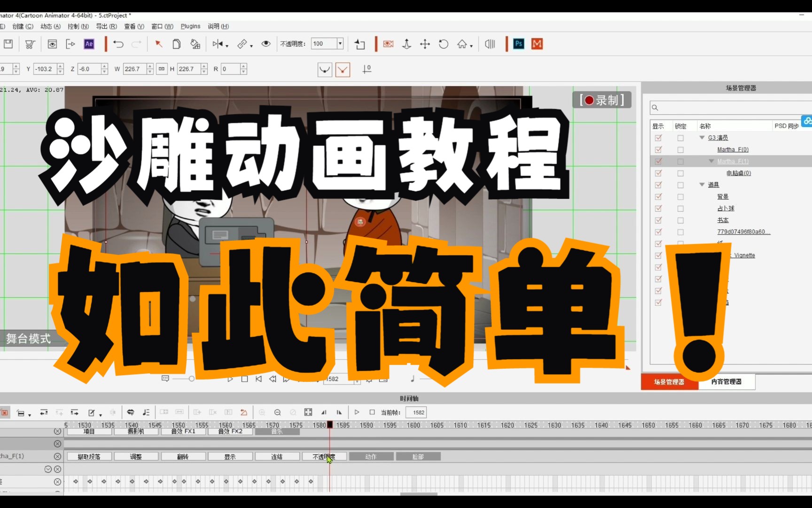This screenshot has width=812, height=508.
Task: Switch to the 内容管理器 tab
Action: [727, 382]
